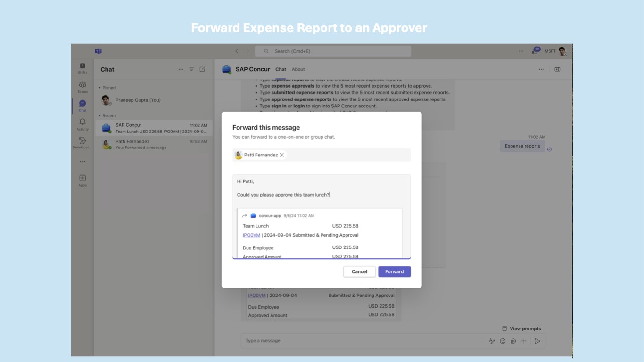Open emoji picker in compose bar

[503, 341]
